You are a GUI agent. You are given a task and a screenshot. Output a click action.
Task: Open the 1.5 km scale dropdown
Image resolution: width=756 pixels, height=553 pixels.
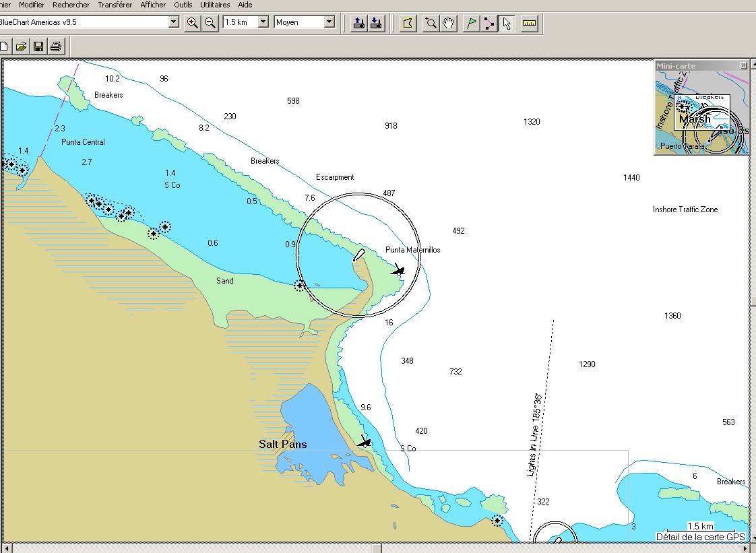(263, 22)
